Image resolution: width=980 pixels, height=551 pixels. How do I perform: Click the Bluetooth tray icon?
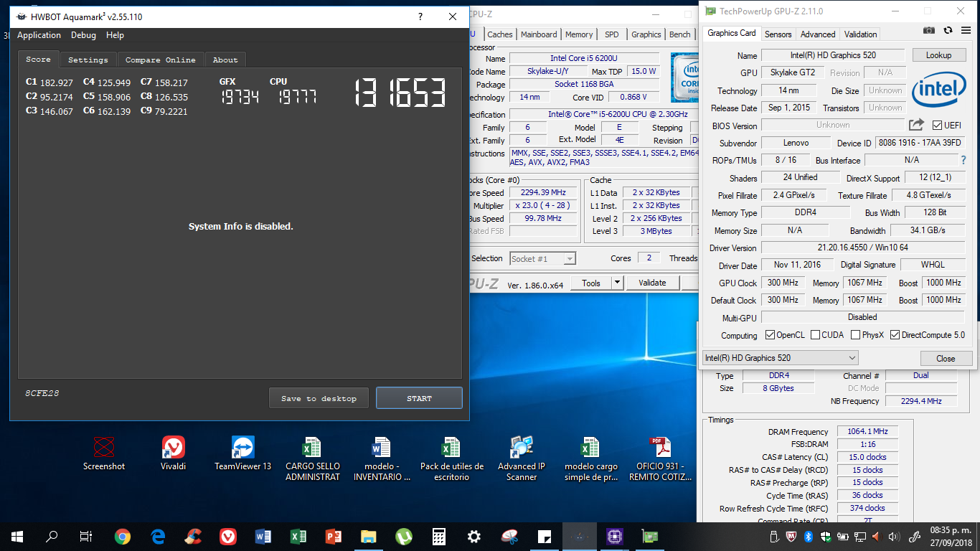click(807, 537)
